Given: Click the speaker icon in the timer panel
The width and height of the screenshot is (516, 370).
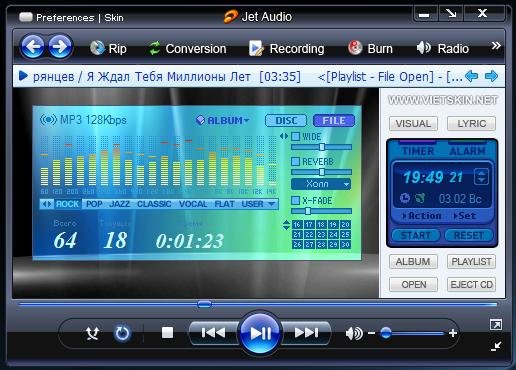Looking at the screenshot, I should click(421, 198).
